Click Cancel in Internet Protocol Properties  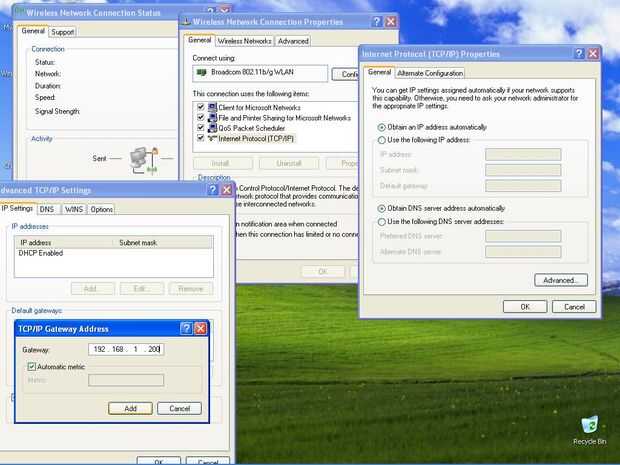(x=574, y=307)
